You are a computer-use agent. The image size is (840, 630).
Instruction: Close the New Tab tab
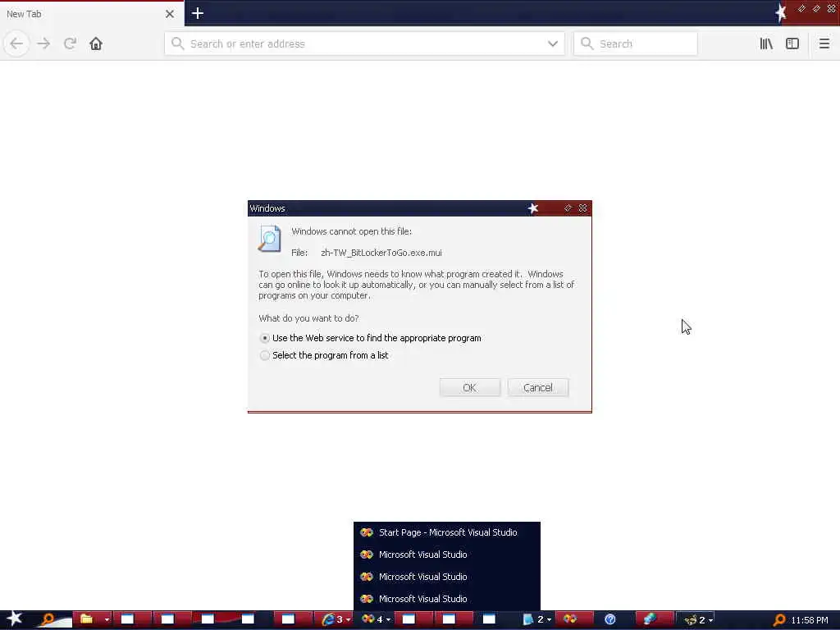click(170, 14)
